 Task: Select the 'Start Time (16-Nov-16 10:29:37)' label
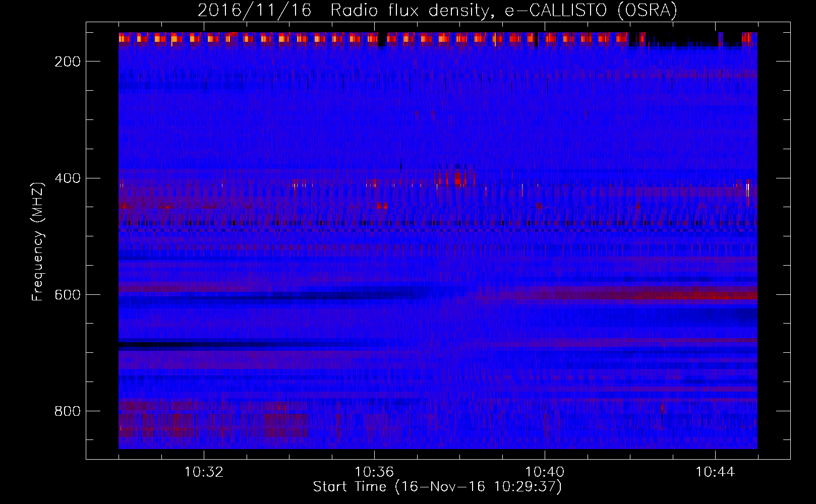pos(437,487)
